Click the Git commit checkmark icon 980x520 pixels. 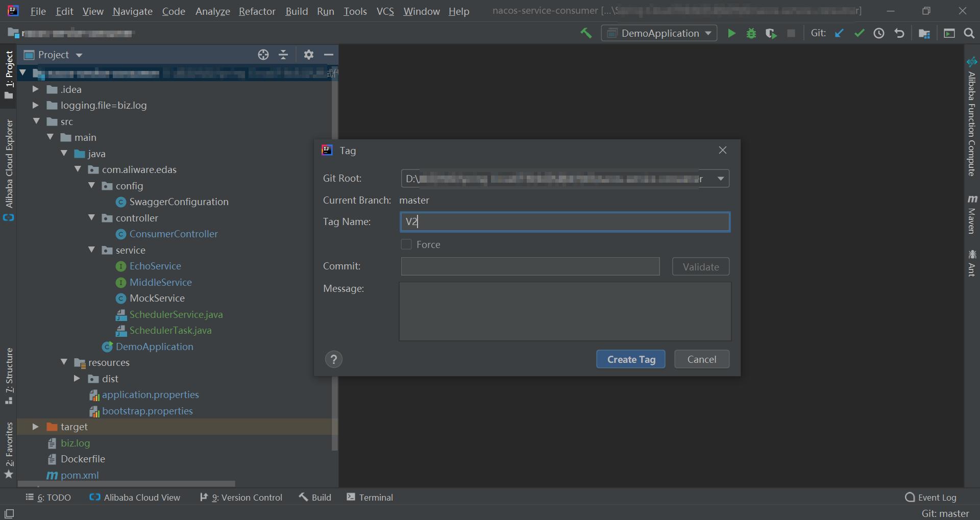pyautogui.click(x=859, y=33)
